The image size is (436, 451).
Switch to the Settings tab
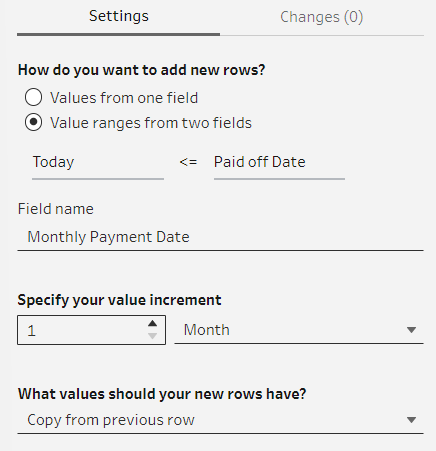119,16
